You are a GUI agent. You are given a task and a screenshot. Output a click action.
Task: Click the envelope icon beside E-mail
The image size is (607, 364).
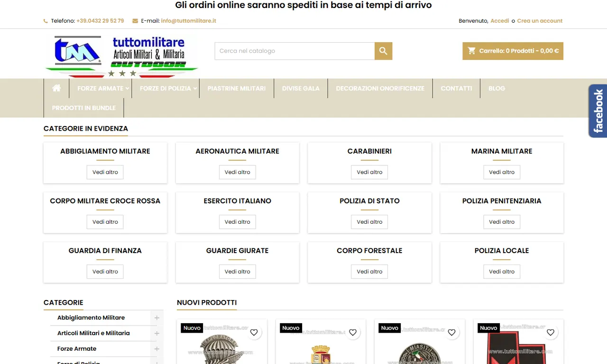click(x=135, y=21)
